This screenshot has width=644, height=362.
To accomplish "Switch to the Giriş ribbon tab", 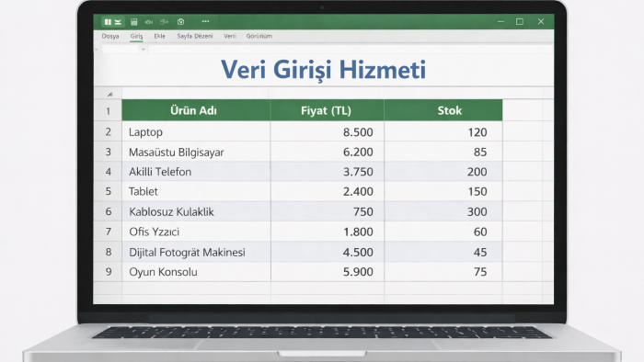I will (x=136, y=36).
